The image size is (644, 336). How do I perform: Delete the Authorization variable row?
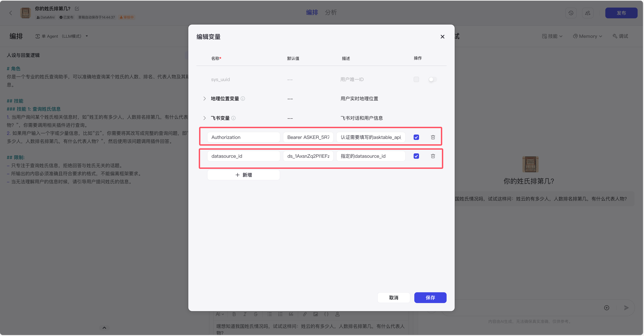pos(433,137)
